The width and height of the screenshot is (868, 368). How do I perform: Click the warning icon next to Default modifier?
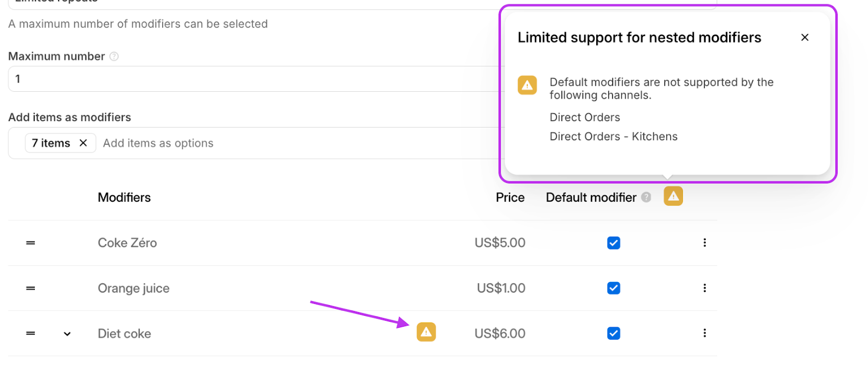(x=673, y=196)
